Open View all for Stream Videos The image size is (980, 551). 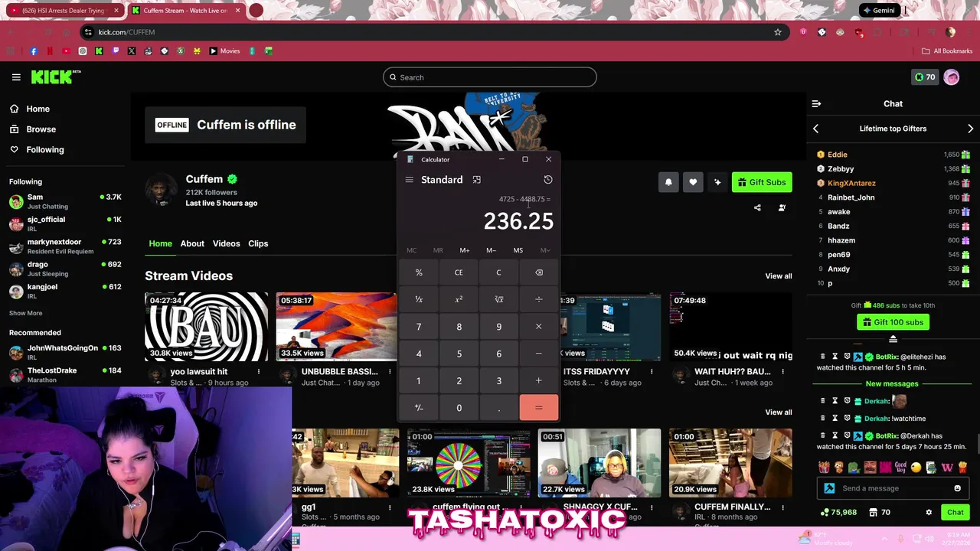coord(779,276)
